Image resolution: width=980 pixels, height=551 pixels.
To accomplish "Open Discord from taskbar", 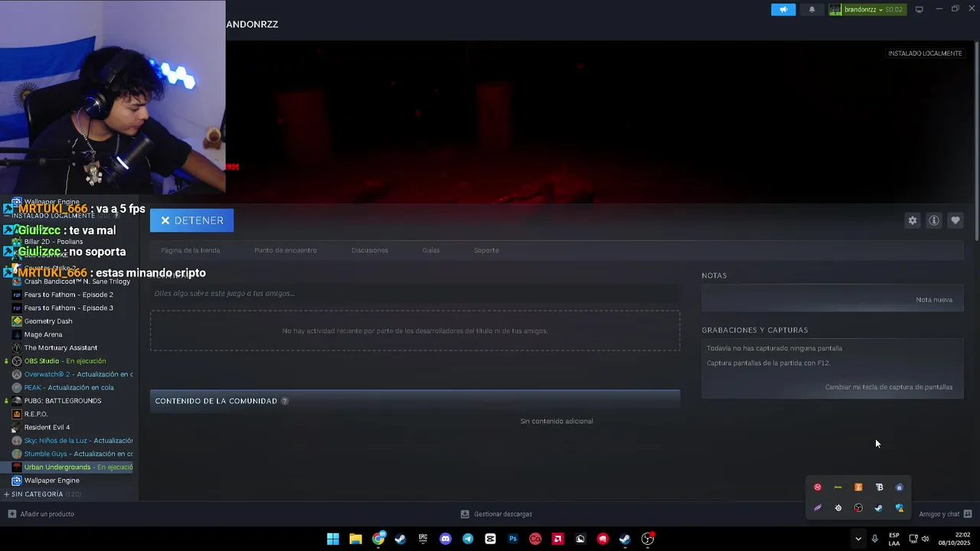I will [446, 539].
